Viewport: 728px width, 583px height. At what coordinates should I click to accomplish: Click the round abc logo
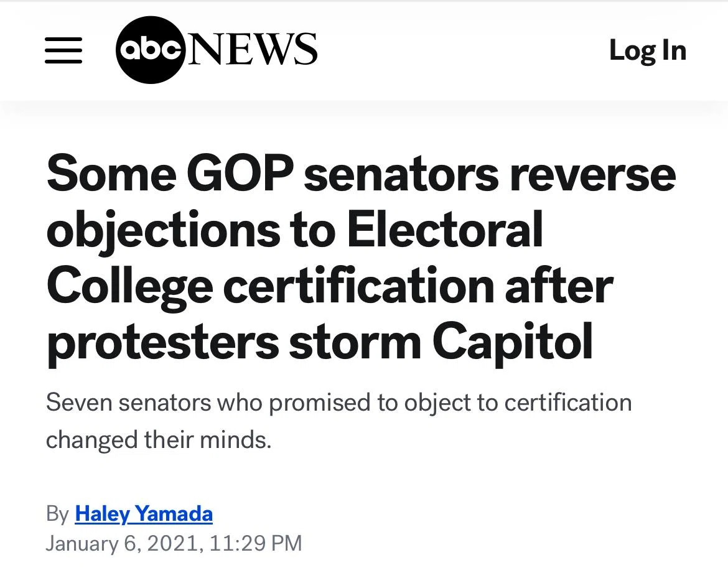[x=151, y=50]
